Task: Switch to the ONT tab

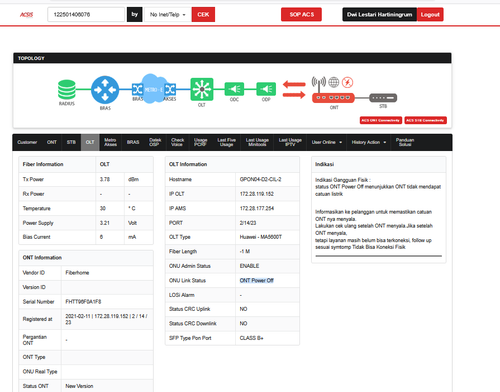Action: 52,142
